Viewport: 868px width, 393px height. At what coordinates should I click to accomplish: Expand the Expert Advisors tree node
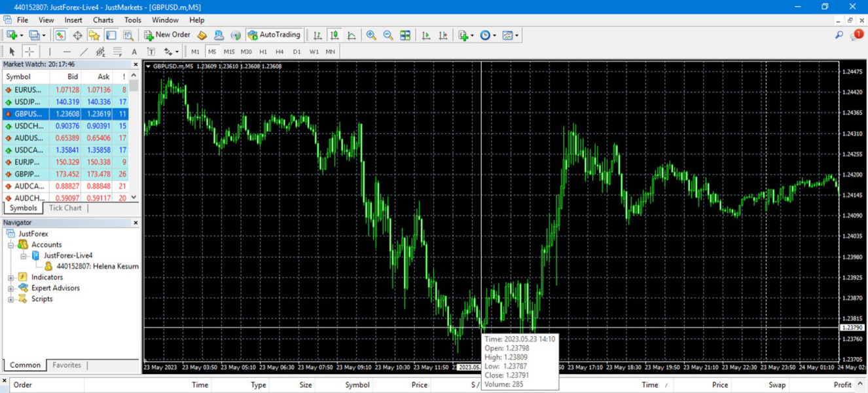pyautogui.click(x=11, y=288)
